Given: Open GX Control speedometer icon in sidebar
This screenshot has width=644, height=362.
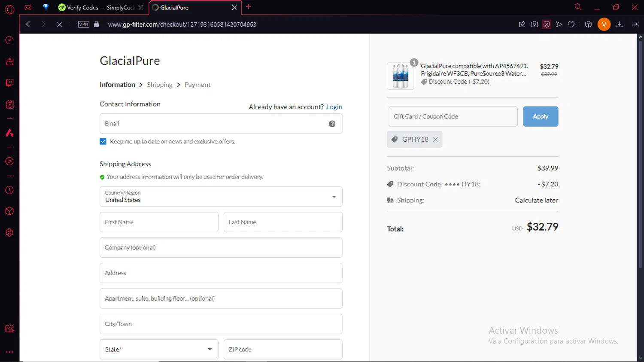Looking at the screenshot, I should tap(9, 40).
